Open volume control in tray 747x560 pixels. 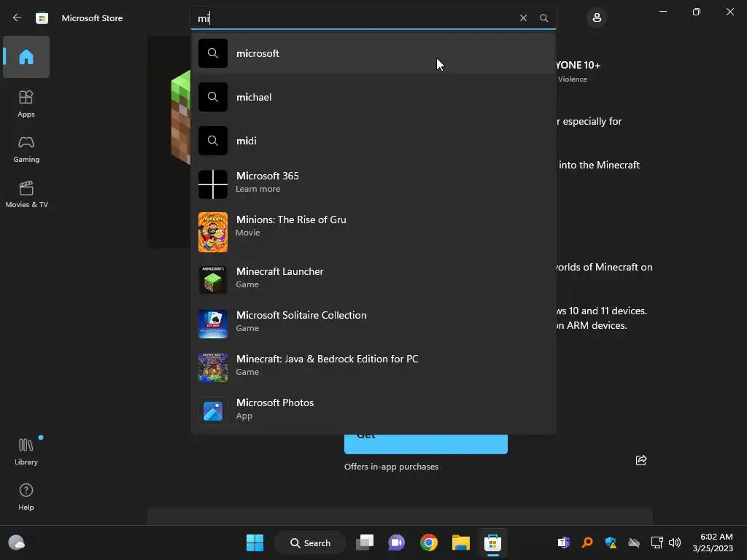[x=675, y=542]
